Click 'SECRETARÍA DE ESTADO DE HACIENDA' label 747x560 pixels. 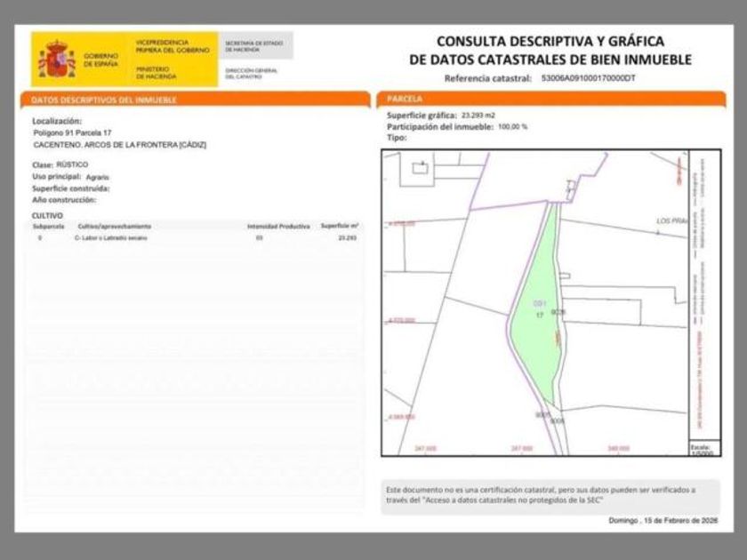click(x=254, y=46)
